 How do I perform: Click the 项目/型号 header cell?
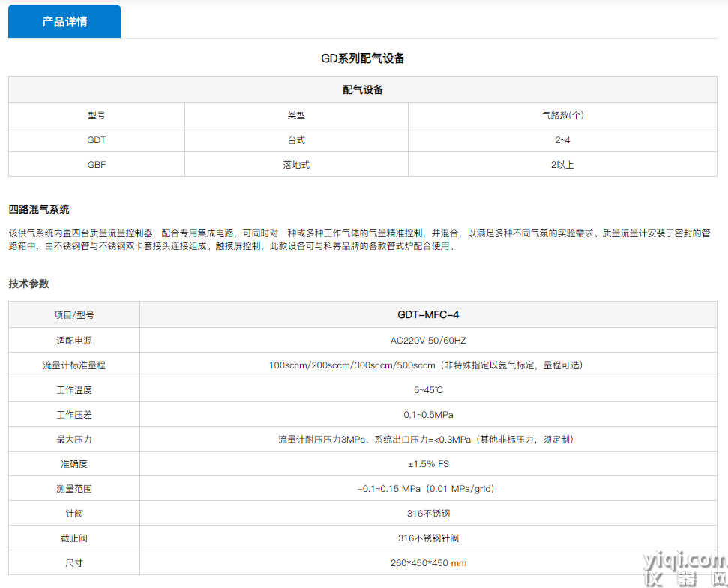click(74, 314)
